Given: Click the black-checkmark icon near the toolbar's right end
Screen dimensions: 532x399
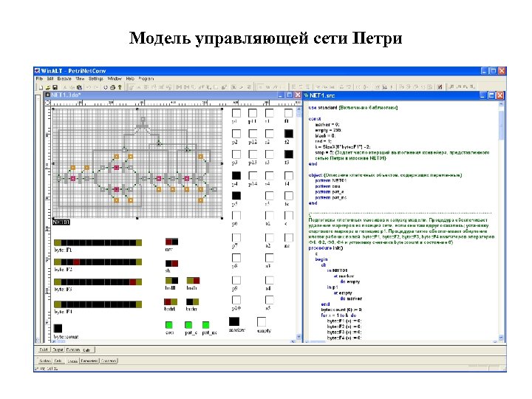Looking at the screenshot, I should coord(440,87).
